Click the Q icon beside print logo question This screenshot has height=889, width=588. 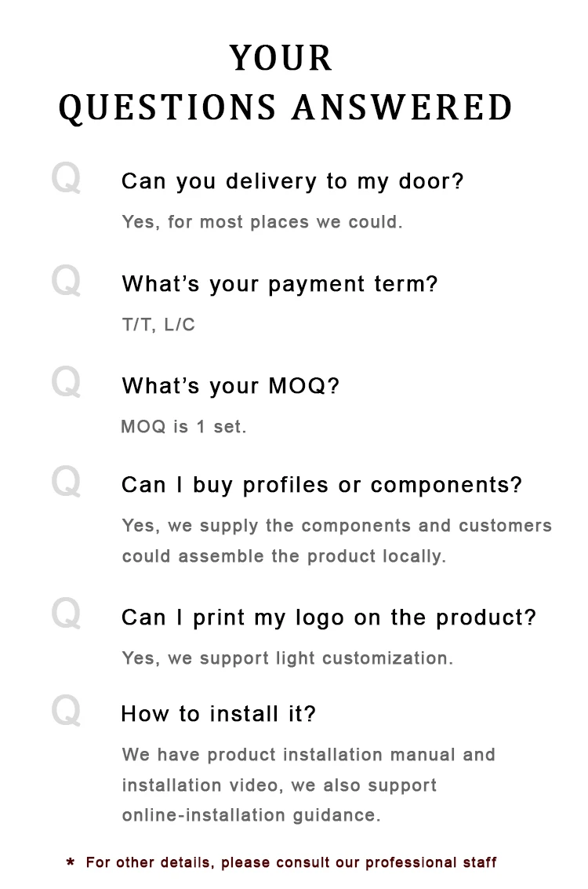66,614
